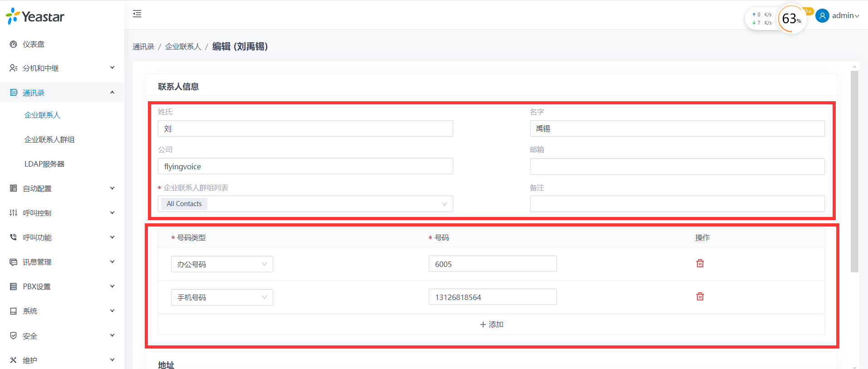Delete the 13126818564 mobile number row
The height and width of the screenshot is (369, 868).
click(700, 296)
